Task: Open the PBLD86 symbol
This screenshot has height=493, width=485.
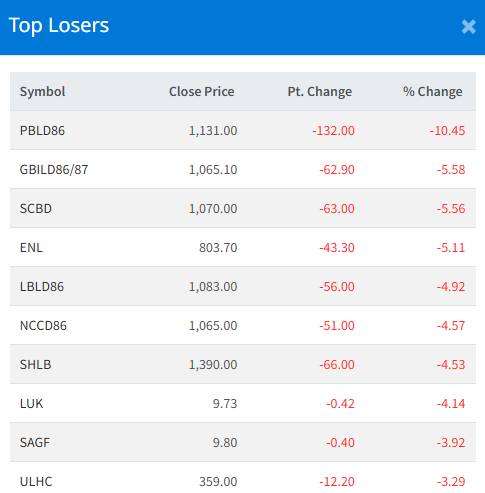Action: (42, 130)
